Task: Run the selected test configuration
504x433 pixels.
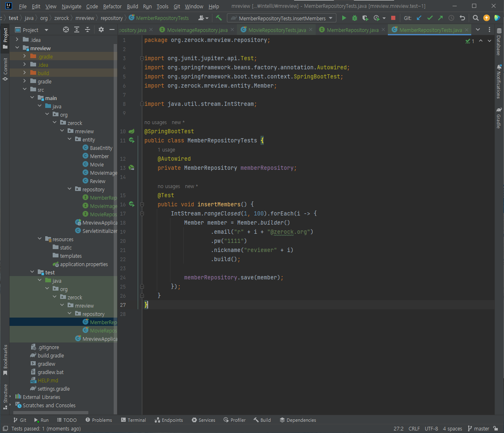Action: point(344,18)
